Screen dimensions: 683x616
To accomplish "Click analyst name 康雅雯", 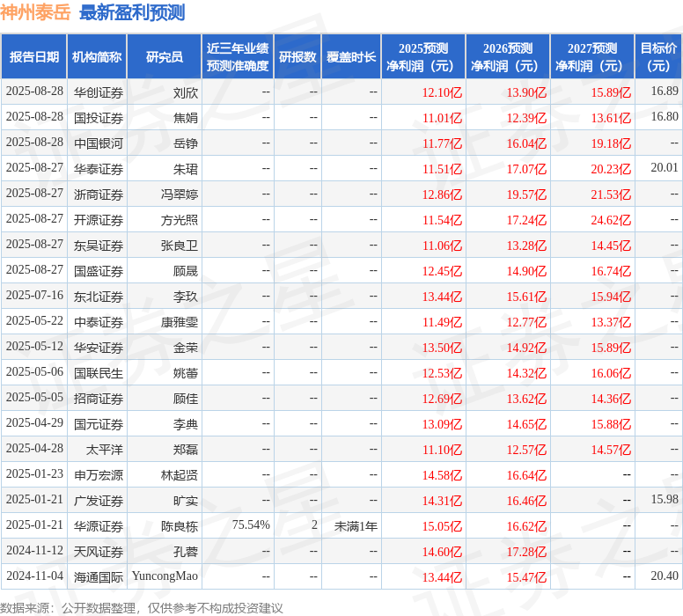I will (180, 322).
